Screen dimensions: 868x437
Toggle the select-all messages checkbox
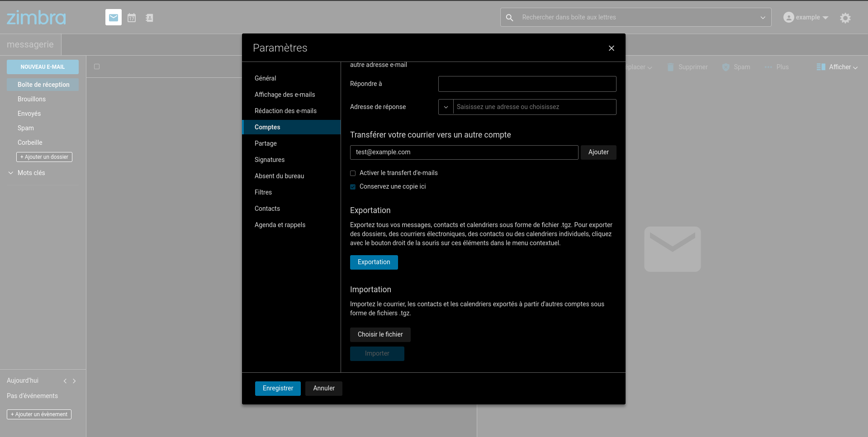[97, 66]
